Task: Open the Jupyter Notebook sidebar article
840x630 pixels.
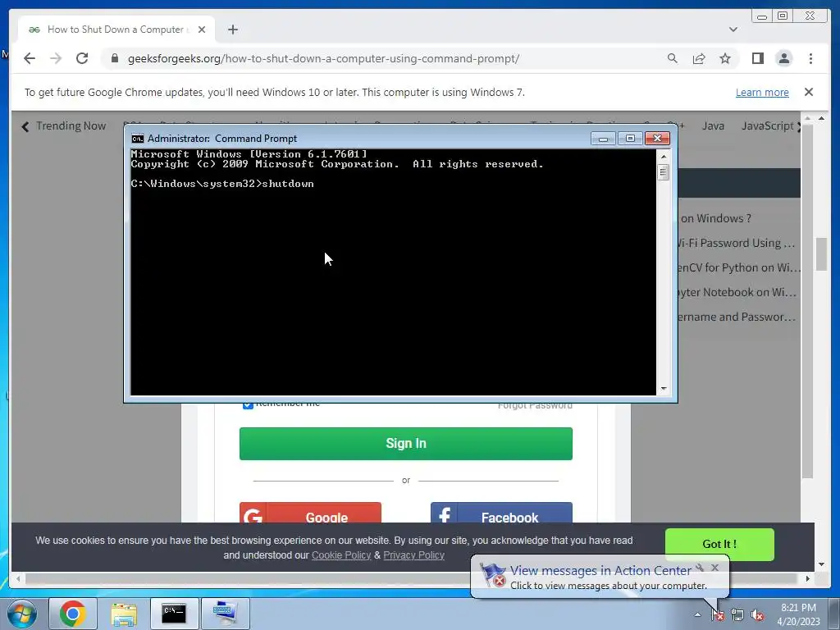Action: coord(737,293)
